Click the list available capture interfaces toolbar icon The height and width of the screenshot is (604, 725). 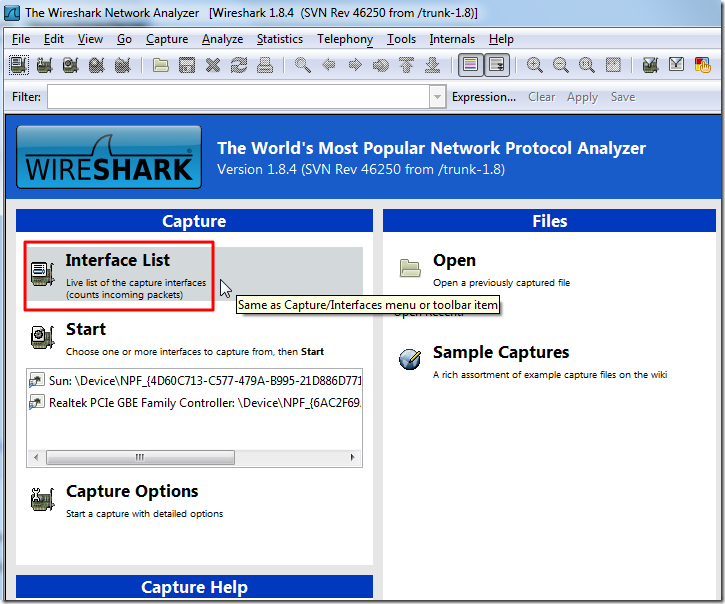tap(19, 65)
